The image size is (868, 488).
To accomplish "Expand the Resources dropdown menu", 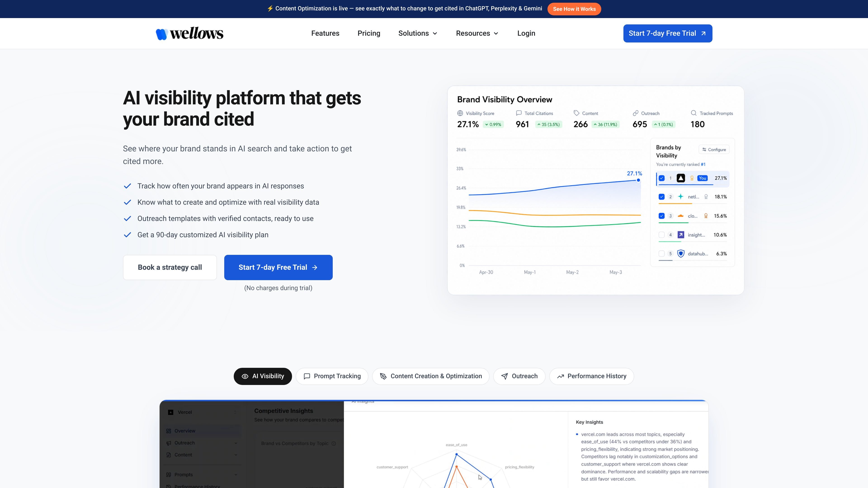I will pos(477,33).
